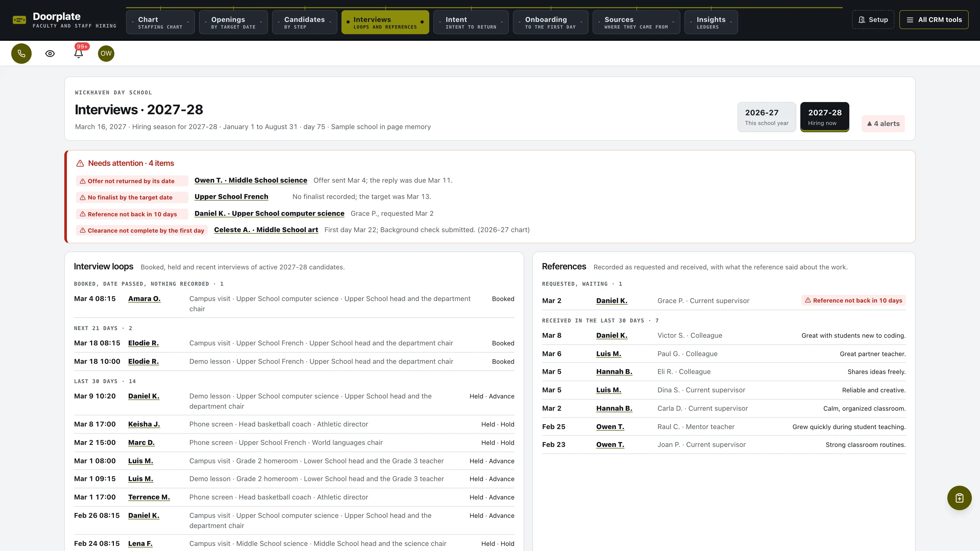This screenshot has width=980, height=551.
Task: Click the Reference not back tag on the Grace P. row
Action: tap(853, 300)
